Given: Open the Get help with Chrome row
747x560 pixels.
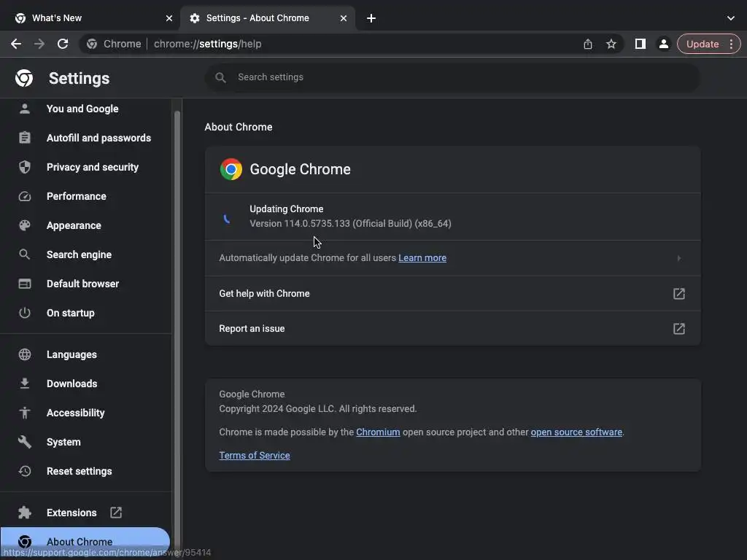Looking at the screenshot, I should pyautogui.click(x=452, y=294).
